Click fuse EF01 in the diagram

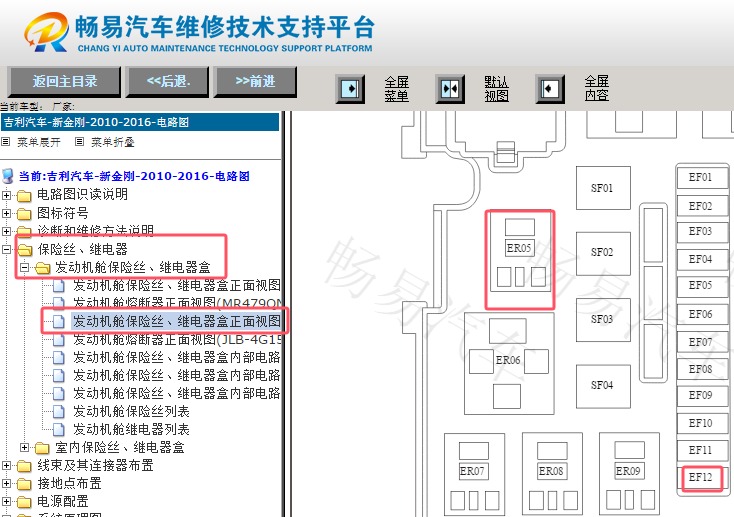pos(702,177)
